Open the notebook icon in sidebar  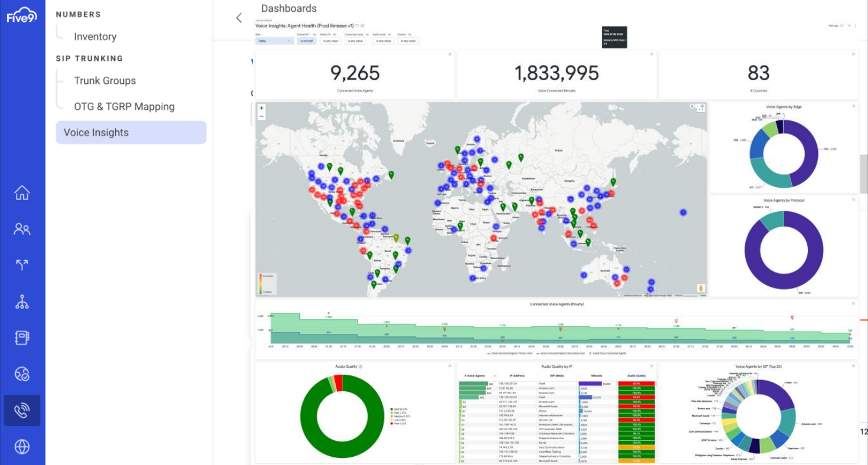point(22,338)
